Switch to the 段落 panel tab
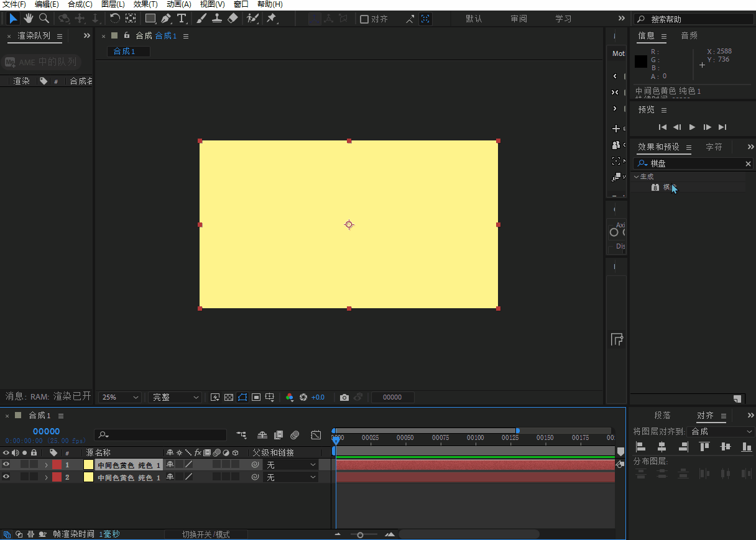 click(662, 416)
